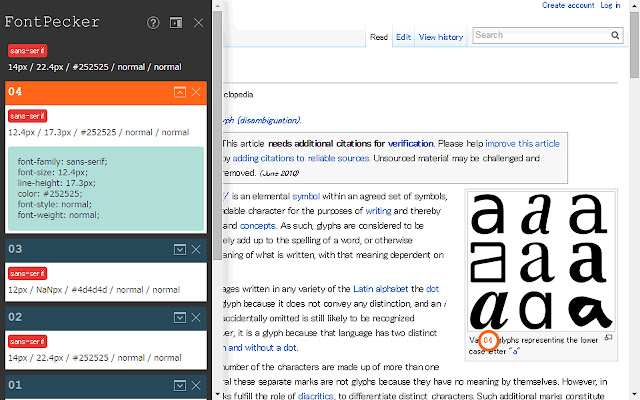The image size is (640, 400).
Task: Open the Log in link
Action: 610,5
